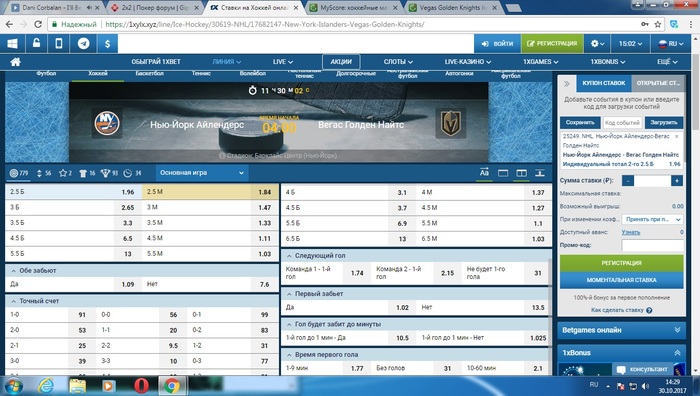This screenshot has width=700, height=396.
Task: Switch to two-column market layout
Action: point(521,173)
